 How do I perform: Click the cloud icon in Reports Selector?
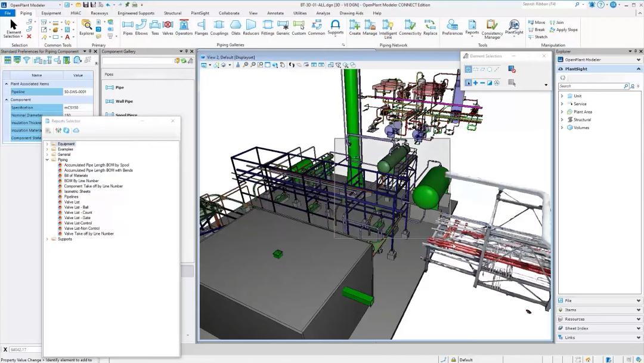point(76,130)
